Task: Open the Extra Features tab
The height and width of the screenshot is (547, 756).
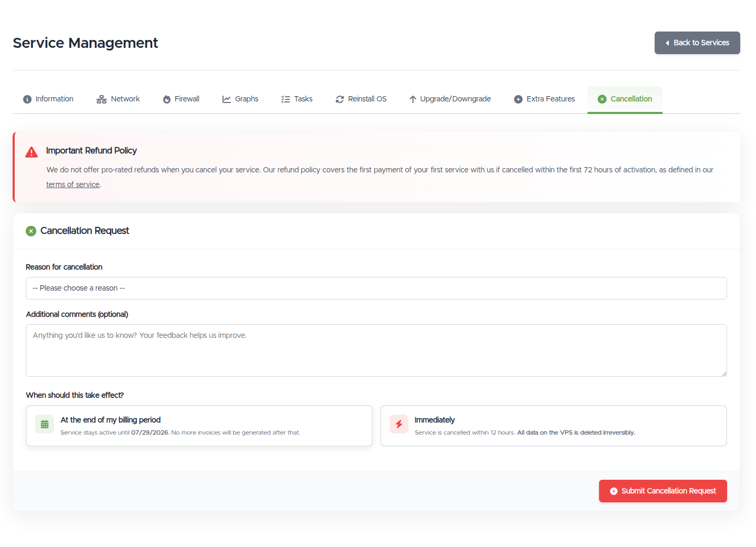Action: [544, 99]
